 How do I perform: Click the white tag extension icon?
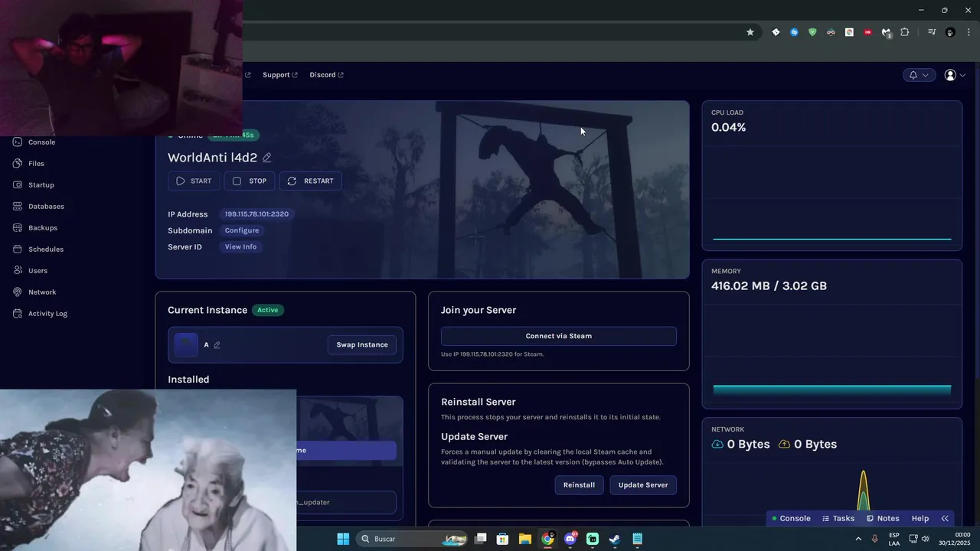776,32
